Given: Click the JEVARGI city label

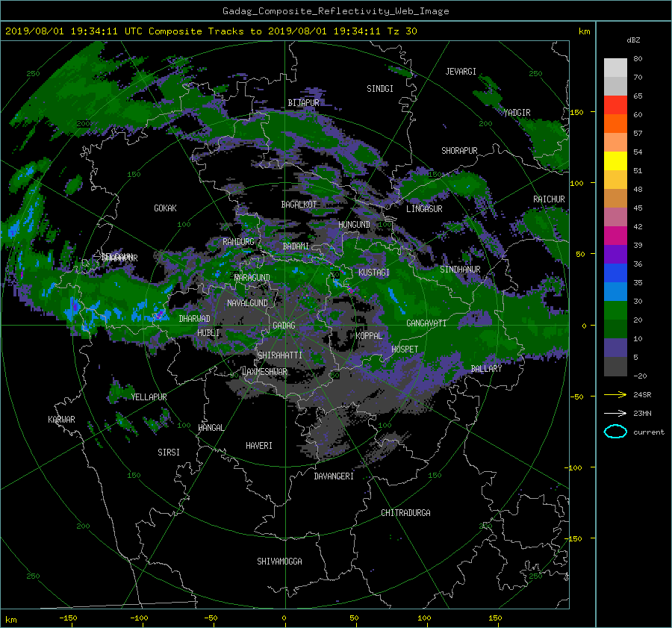Looking at the screenshot, I should click(461, 72).
